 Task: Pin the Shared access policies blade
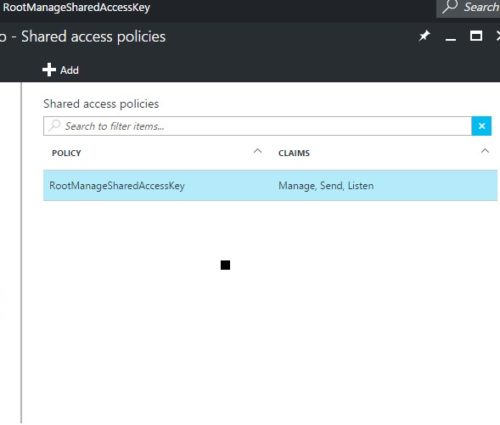(x=424, y=36)
